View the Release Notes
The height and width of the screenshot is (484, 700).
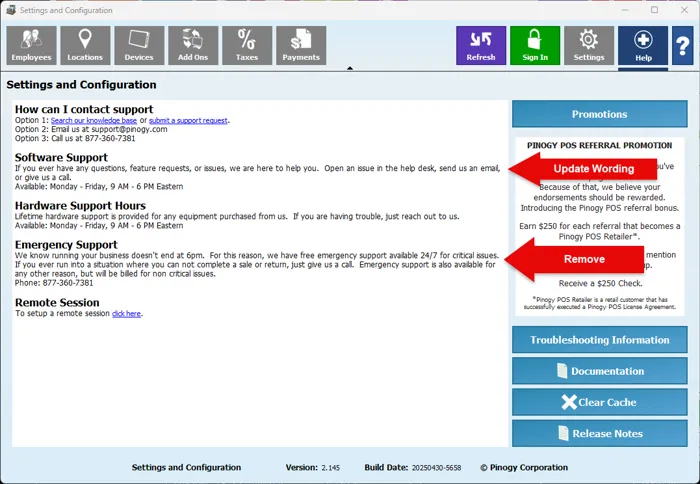click(599, 433)
